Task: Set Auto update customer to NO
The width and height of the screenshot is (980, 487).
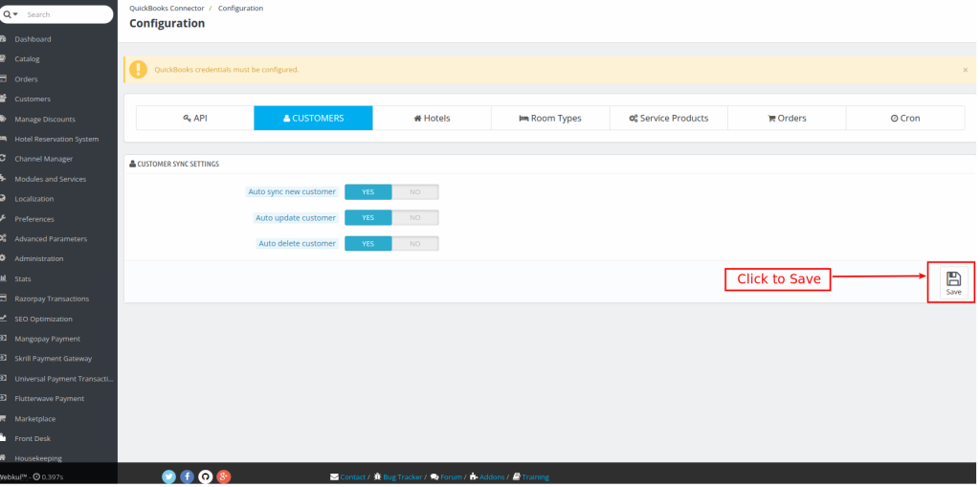Action: 415,217
